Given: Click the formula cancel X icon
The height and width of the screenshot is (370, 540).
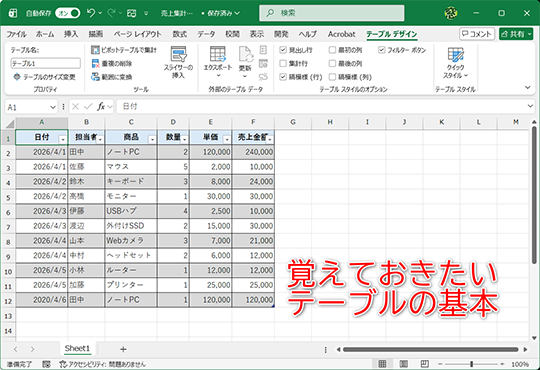Looking at the screenshot, I should tap(75, 107).
